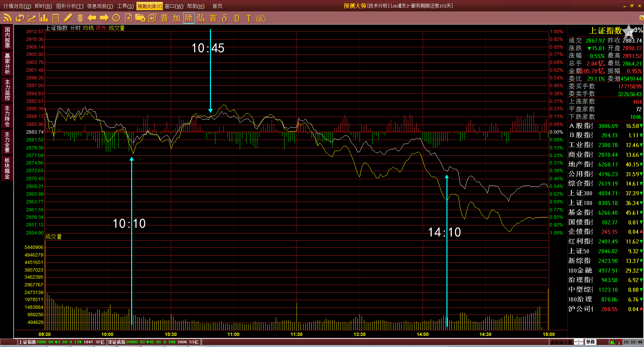The image size is (644, 347).
Task: Click the refresh arrows toolbar icon
Action: click(20, 18)
